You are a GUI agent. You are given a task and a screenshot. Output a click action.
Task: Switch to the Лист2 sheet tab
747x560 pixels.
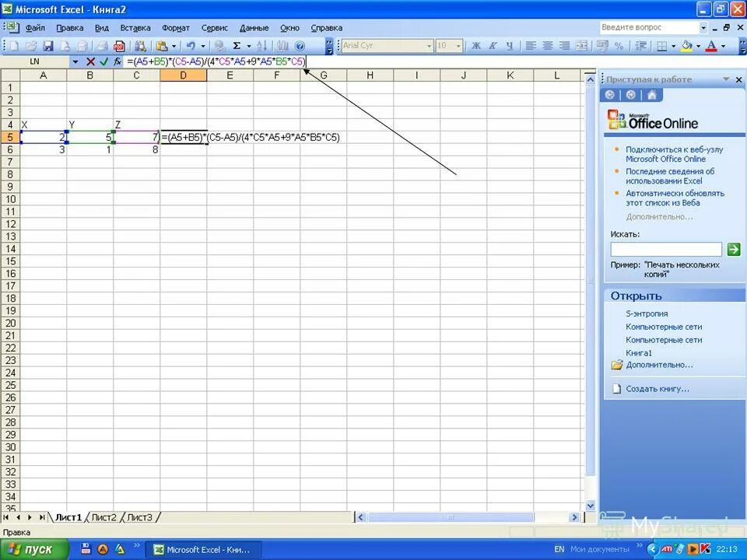[x=103, y=517]
